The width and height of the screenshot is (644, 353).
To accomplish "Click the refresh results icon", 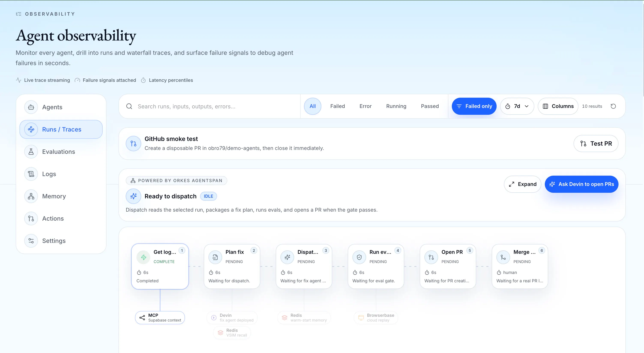I will [x=613, y=106].
